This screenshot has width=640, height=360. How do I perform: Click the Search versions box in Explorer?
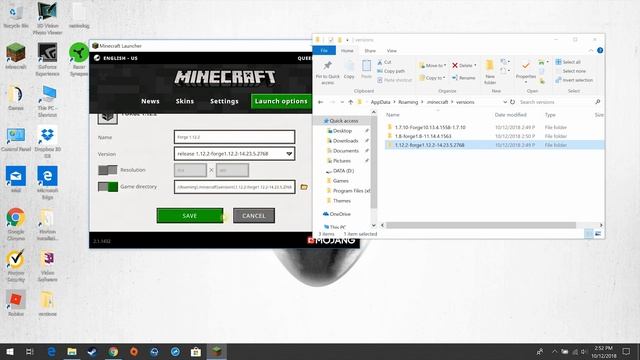click(x=560, y=102)
